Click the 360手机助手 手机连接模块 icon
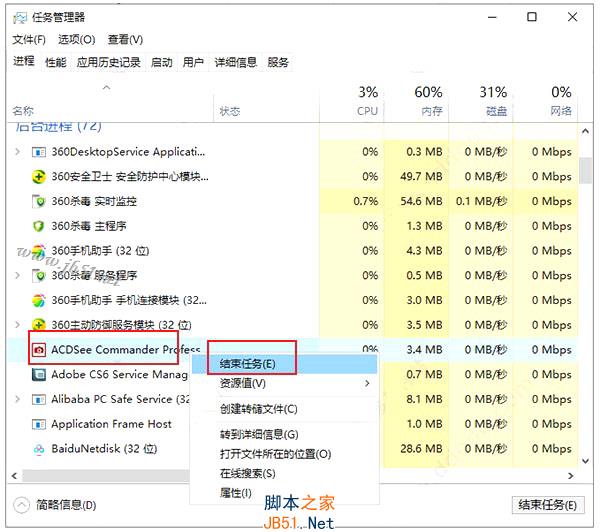This screenshot has height=532, width=600. click(x=39, y=300)
